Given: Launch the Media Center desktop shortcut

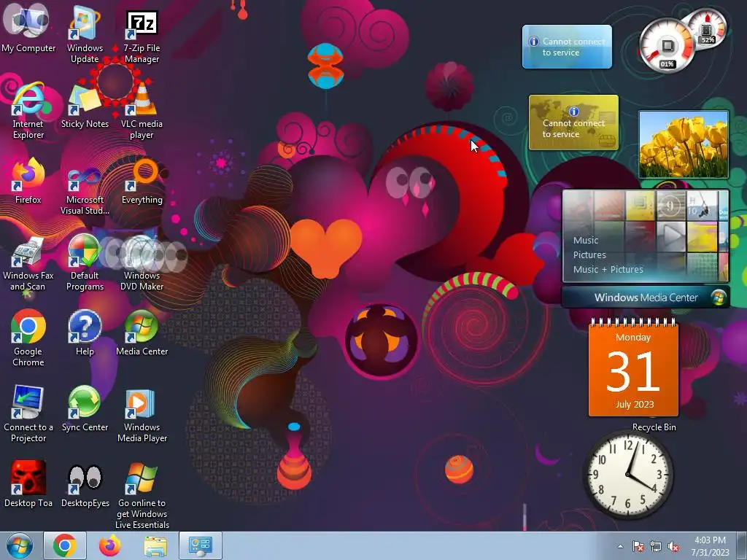Looking at the screenshot, I should (x=142, y=332).
